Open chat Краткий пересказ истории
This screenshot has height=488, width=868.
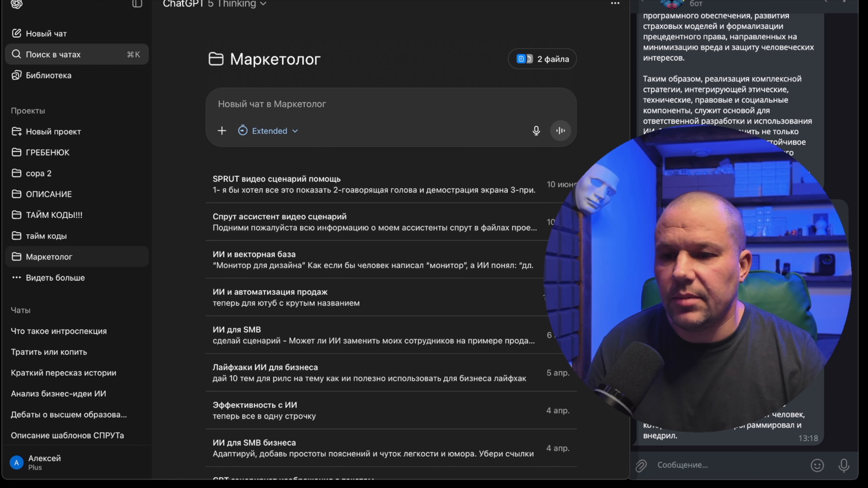(x=77, y=373)
